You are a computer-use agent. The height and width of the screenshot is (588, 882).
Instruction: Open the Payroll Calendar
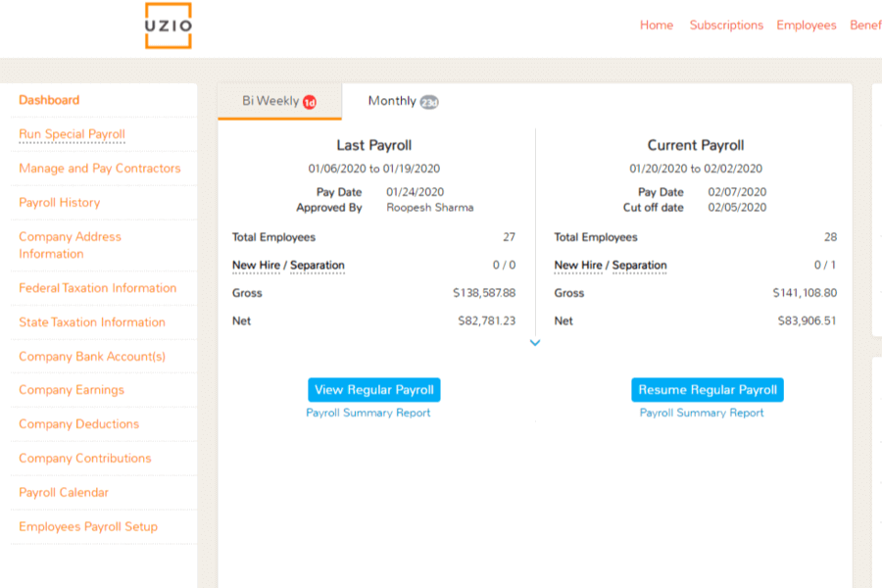(63, 492)
